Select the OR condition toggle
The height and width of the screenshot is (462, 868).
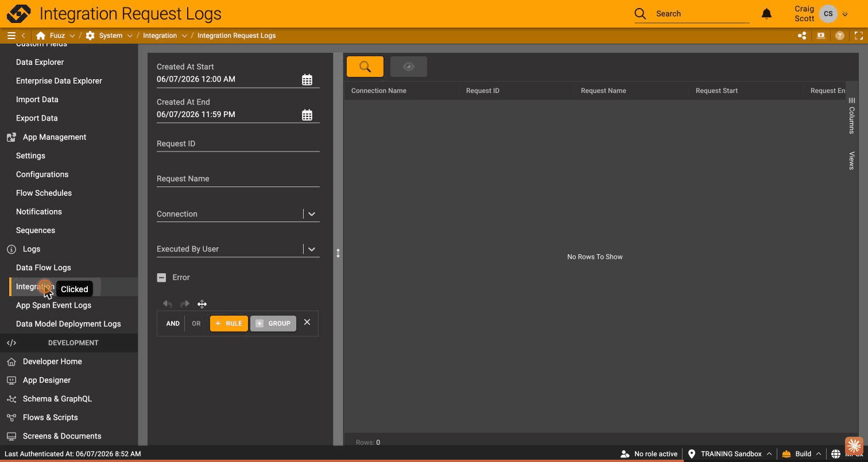point(196,324)
